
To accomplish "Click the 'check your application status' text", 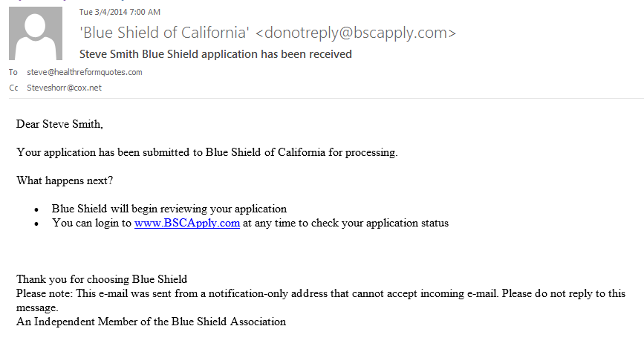I will click(x=380, y=223).
